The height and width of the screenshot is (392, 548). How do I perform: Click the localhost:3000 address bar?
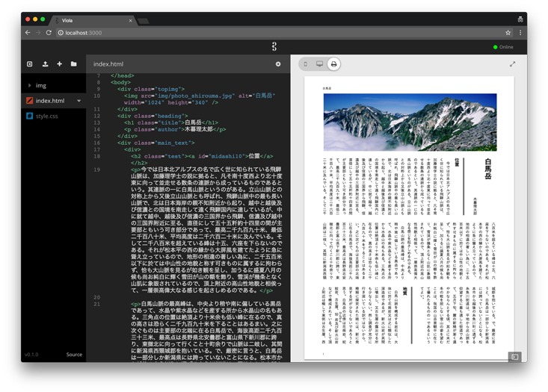click(x=280, y=33)
